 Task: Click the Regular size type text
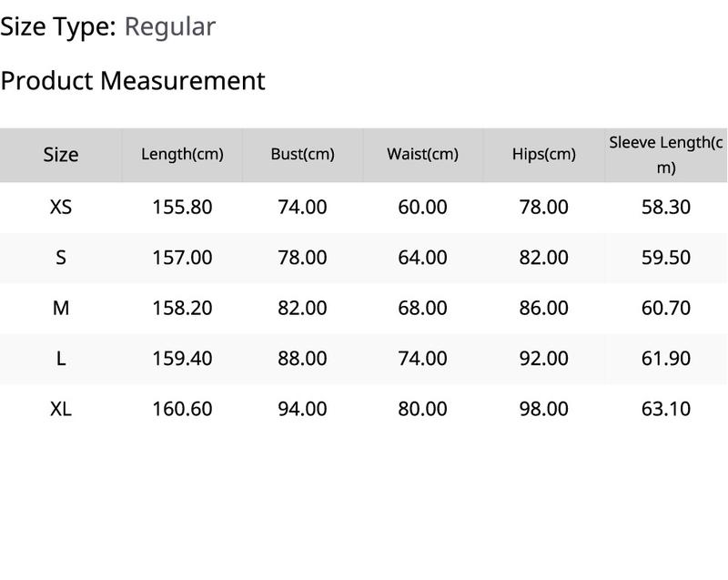point(170,27)
